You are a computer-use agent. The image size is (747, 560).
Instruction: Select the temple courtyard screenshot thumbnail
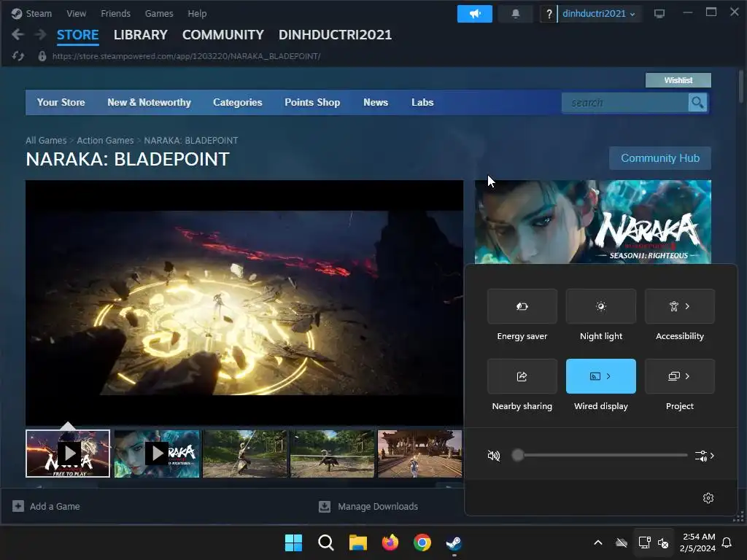(419, 454)
